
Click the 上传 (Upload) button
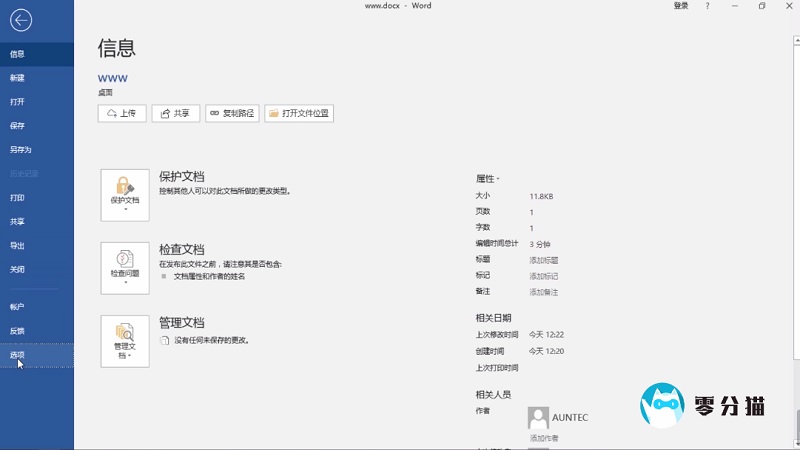(x=122, y=114)
